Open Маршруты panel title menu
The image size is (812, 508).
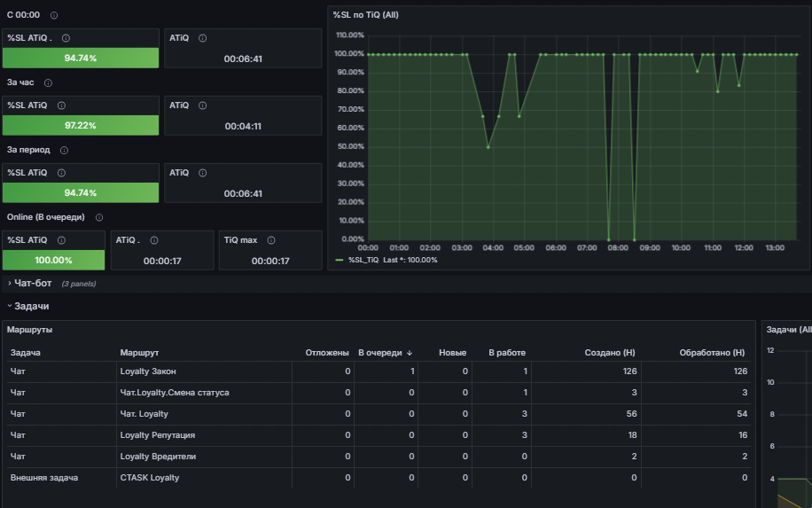(x=29, y=330)
